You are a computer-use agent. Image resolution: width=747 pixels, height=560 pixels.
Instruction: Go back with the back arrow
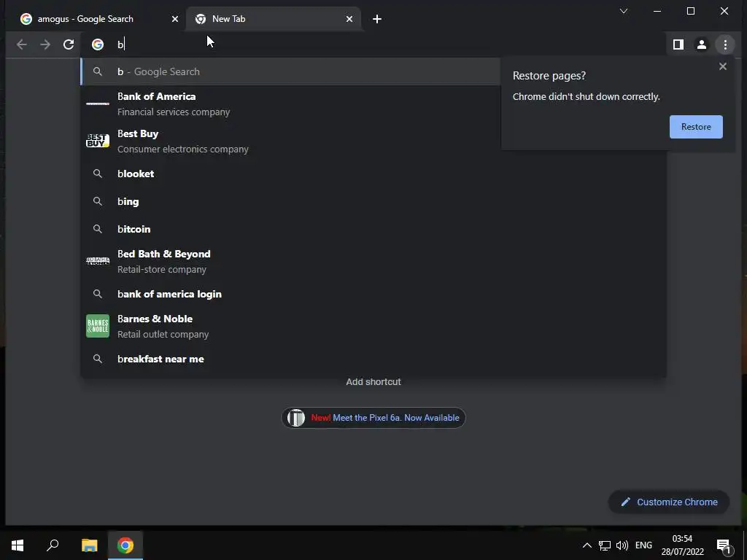point(21,44)
